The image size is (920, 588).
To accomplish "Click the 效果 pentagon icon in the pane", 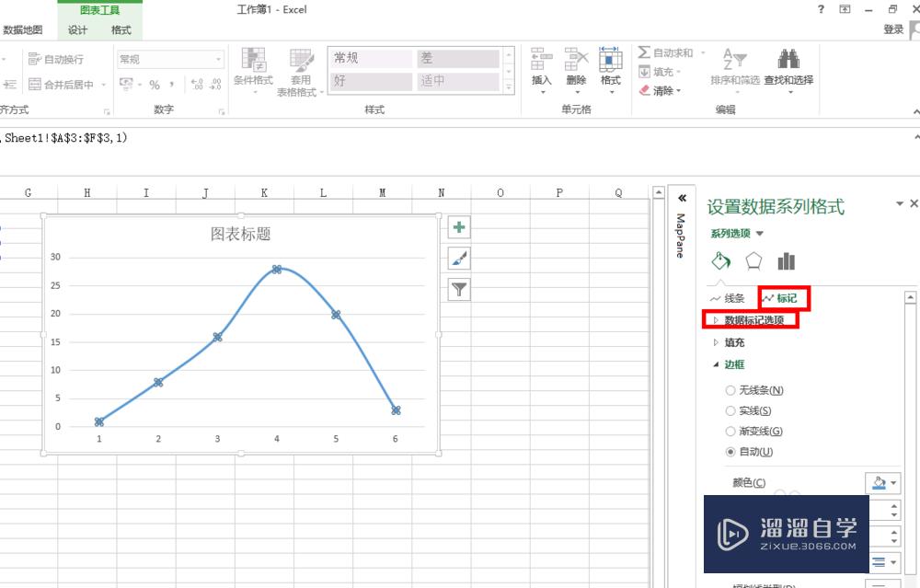I will pyautogui.click(x=753, y=260).
